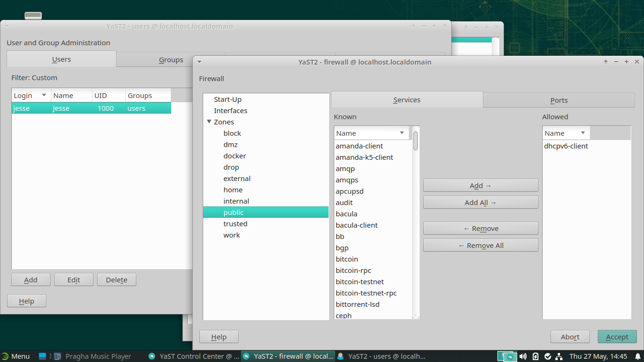Switch to YaST2 users taskbar entry
The image size is (644, 362).
tap(382, 356)
